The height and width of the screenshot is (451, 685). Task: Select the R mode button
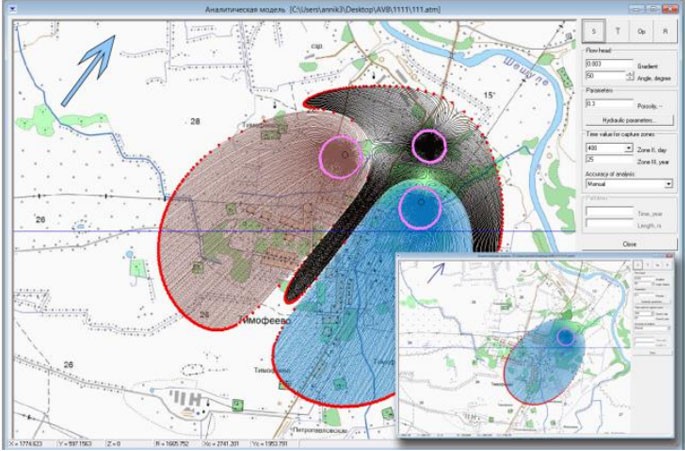(x=663, y=31)
